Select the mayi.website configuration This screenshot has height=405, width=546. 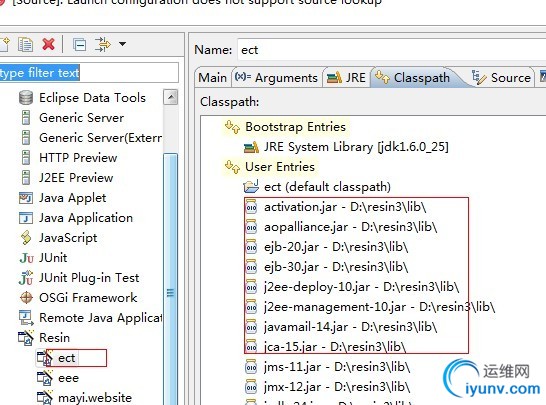click(x=95, y=398)
